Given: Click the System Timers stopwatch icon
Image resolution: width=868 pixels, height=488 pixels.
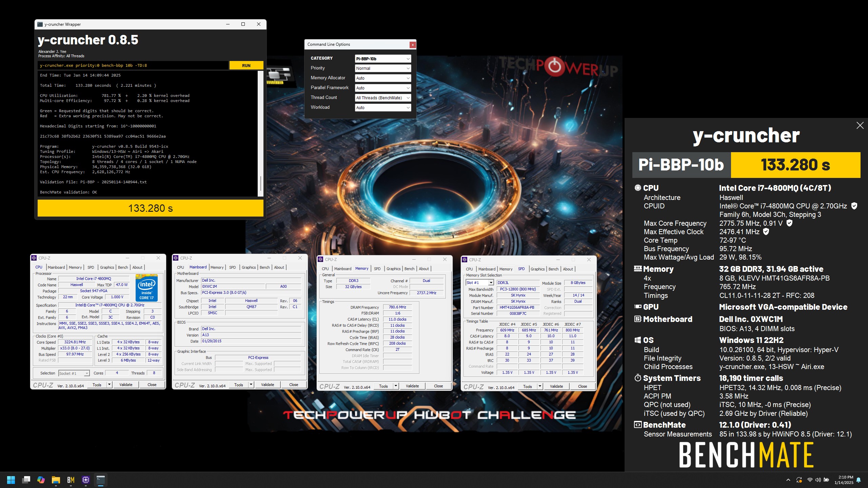Looking at the screenshot, I should pyautogui.click(x=638, y=378).
